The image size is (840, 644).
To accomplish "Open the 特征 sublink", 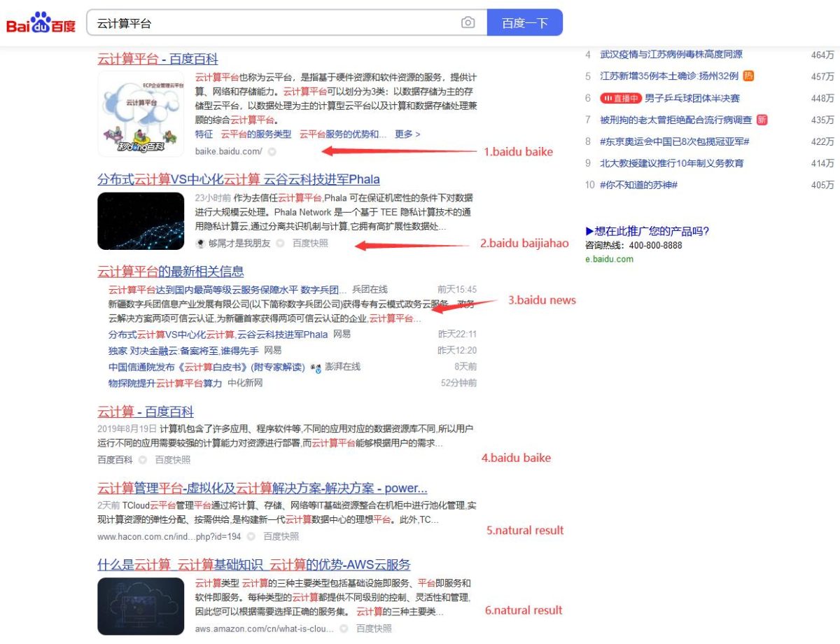I will pos(204,134).
